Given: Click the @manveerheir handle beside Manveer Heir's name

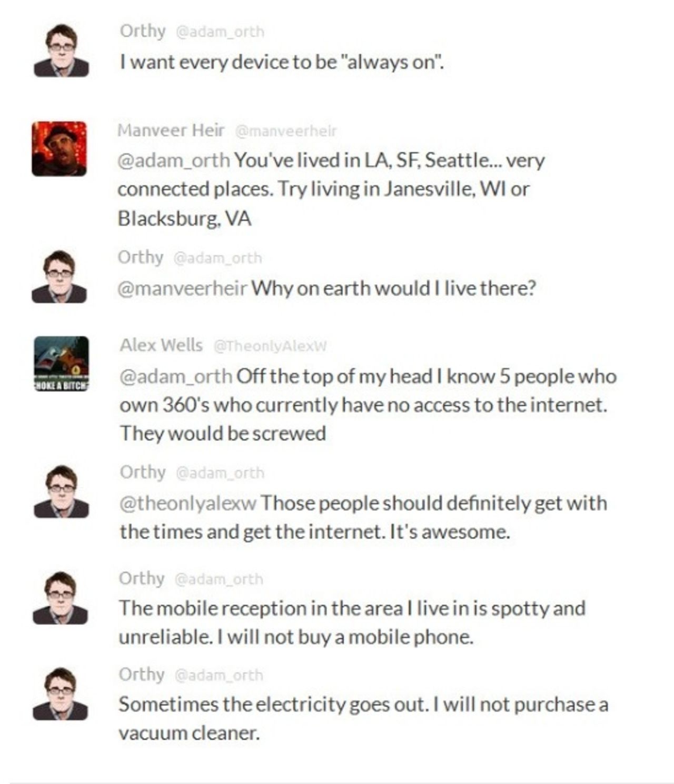Looking at the screenshot, I should pyautogui.click(x=285, y=131).
